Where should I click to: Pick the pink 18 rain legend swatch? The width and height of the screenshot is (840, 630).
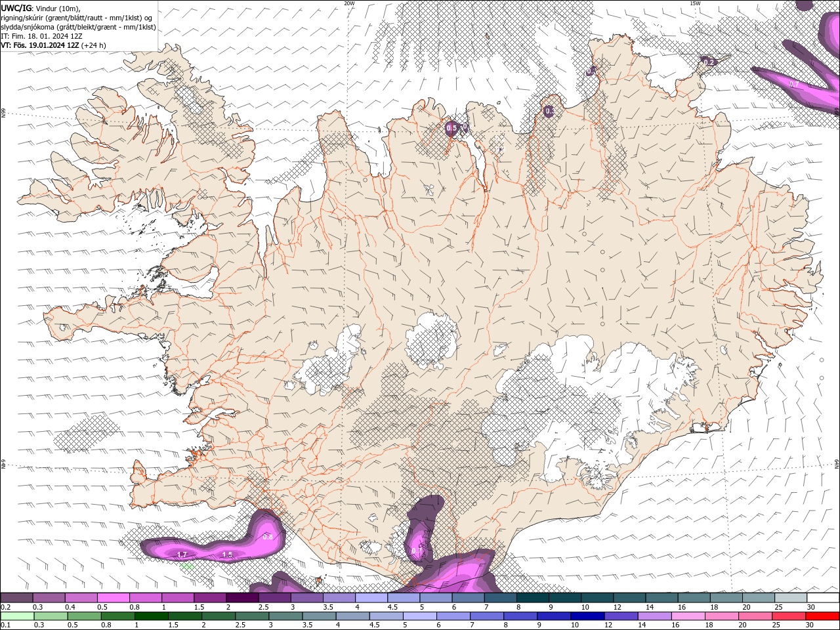pos(721,616)
